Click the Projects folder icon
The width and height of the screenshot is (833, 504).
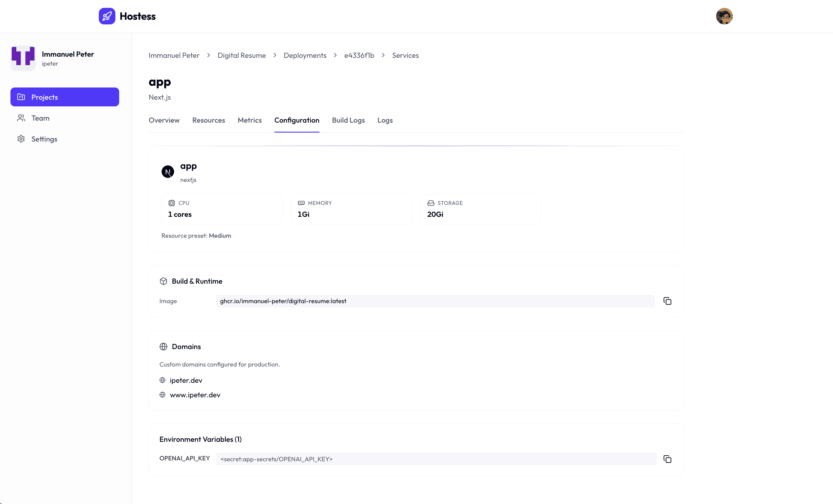(21, 97)
